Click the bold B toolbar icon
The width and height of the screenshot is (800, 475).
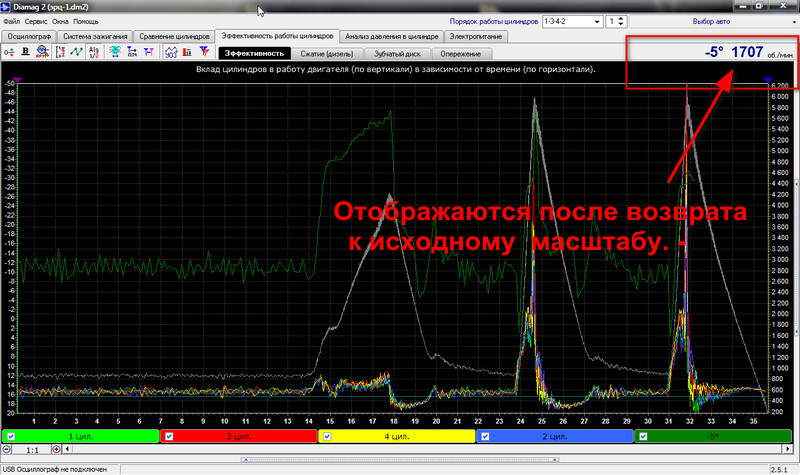click(x=26, y=52)
